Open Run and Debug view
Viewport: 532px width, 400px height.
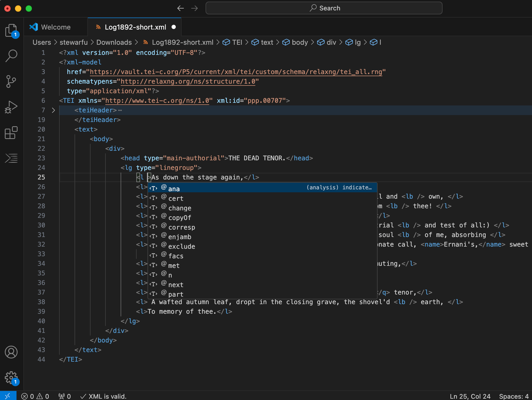11,107
